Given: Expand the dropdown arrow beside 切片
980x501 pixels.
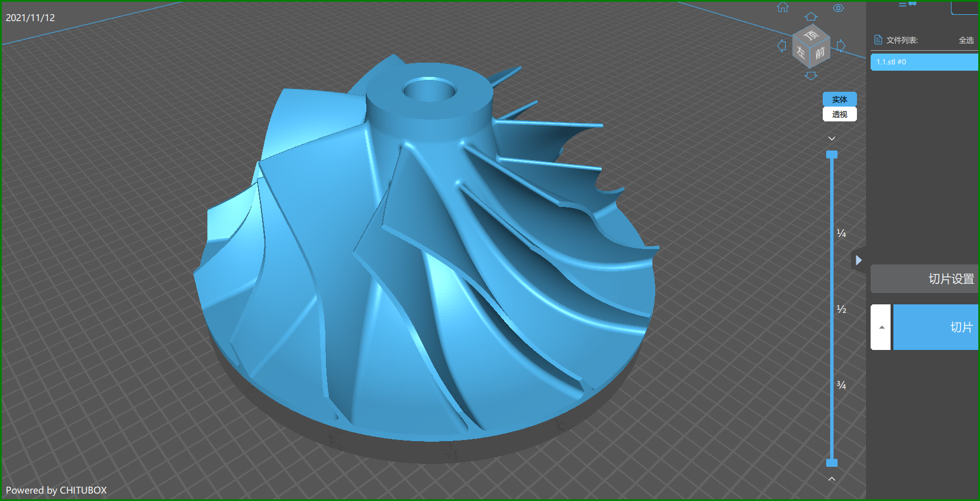Looking at the screenshot, I should pos(881,327).
